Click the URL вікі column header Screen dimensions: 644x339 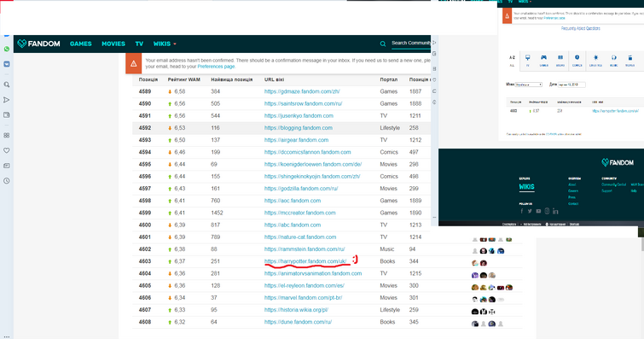pyautogui.click(x=274, y=79)
